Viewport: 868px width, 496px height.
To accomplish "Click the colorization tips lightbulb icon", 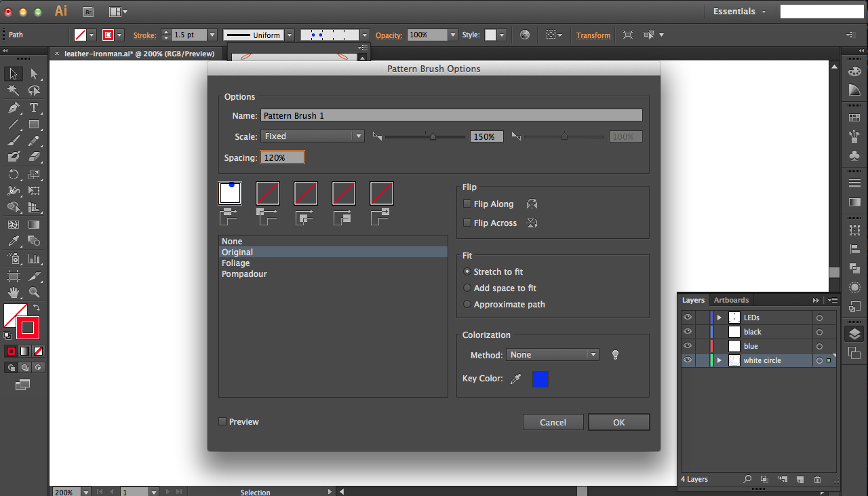I will (615, 355).
